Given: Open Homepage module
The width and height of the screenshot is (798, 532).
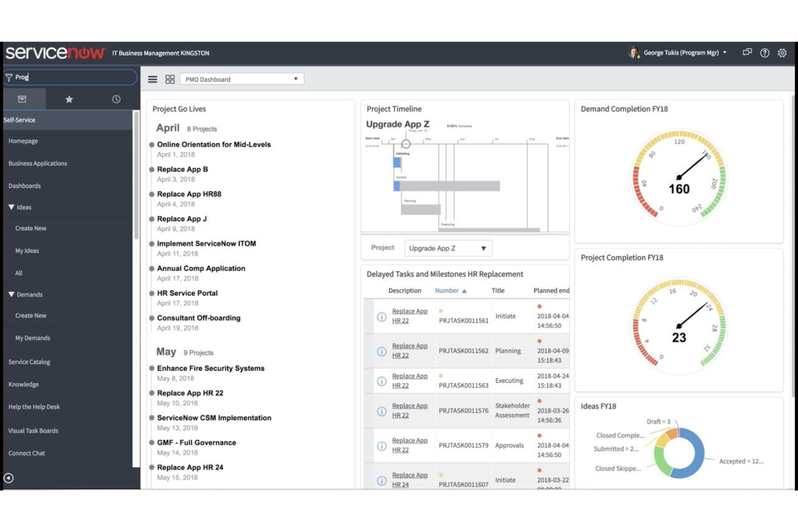Looking at the screenshot, I should pos(23,141).
